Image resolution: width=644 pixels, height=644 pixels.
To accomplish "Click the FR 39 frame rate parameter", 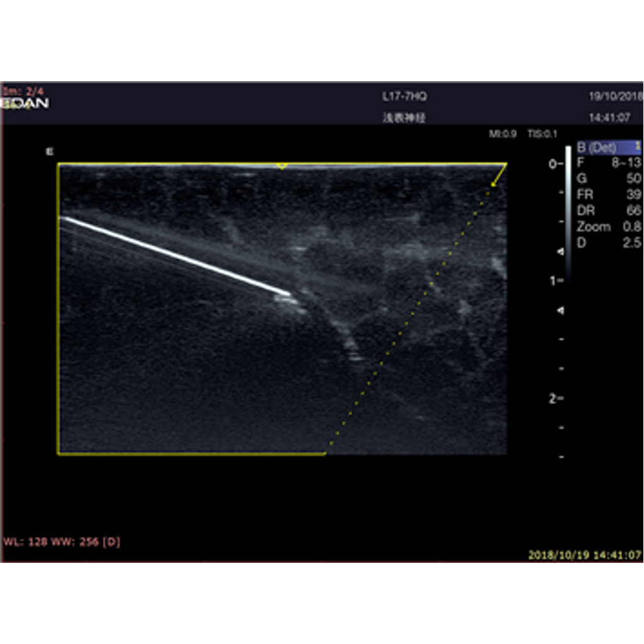I will (608, 195).
